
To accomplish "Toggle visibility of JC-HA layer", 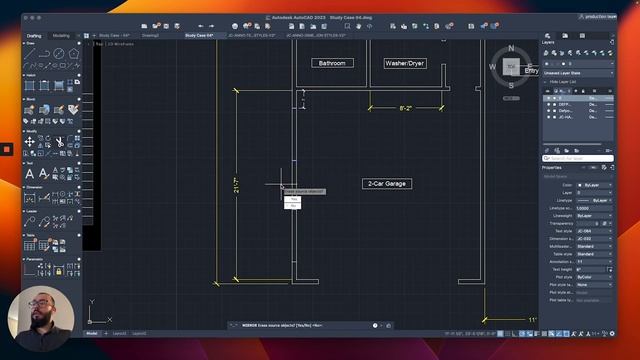I will 549,117.
